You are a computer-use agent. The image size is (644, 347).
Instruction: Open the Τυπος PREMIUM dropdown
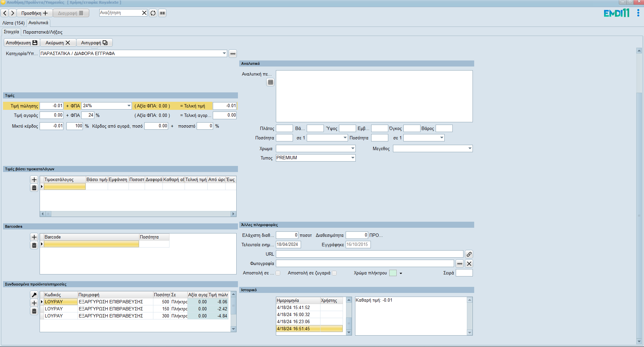353,158
